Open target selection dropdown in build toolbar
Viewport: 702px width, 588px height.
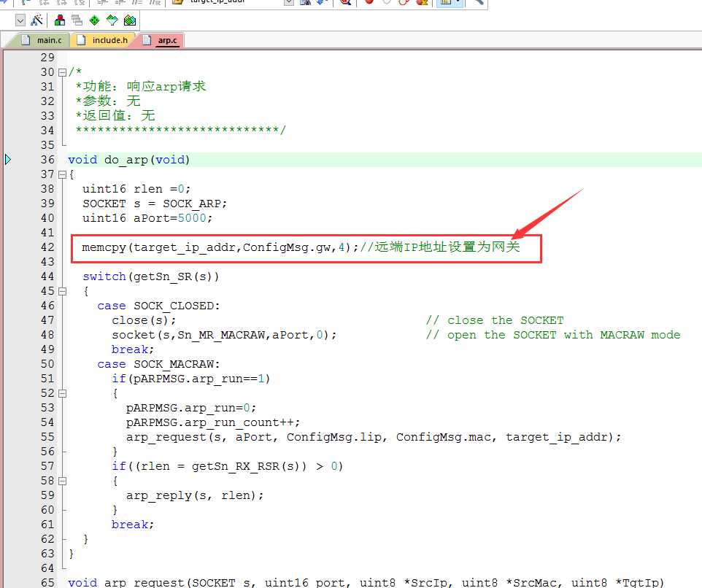(20, 20)
